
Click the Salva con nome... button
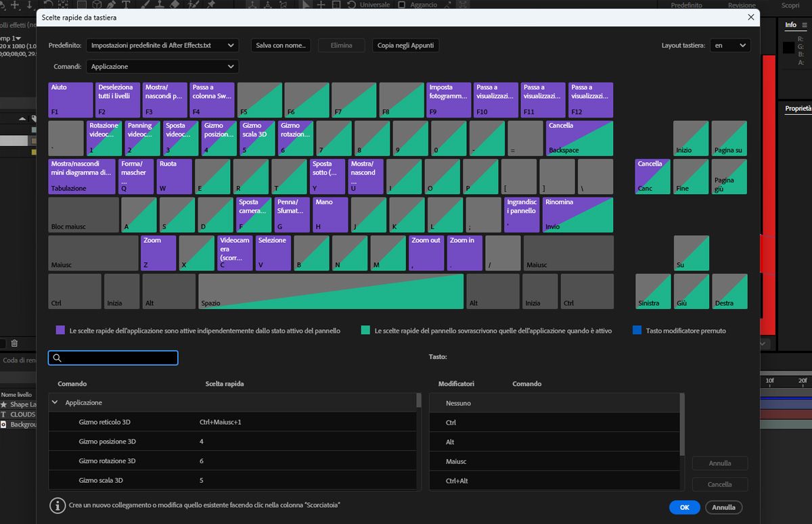click(x=281, y=45)
